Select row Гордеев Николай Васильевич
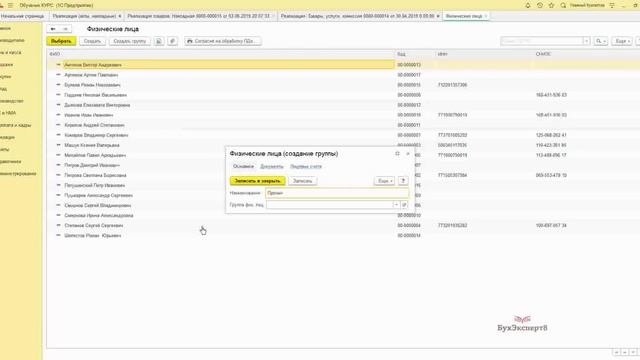Image resolution: width=640 pixels, height=360 pixels. 343,95
